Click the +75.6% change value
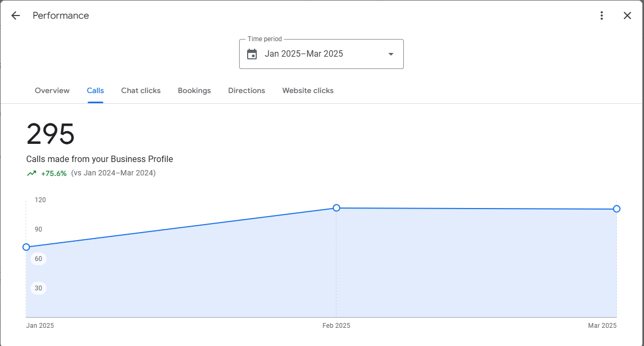This screenshot has width=644, height=346. pos(54,173)
